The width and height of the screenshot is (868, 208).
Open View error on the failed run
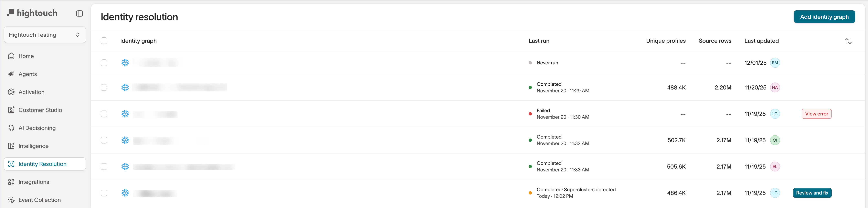tap(816, 114)
